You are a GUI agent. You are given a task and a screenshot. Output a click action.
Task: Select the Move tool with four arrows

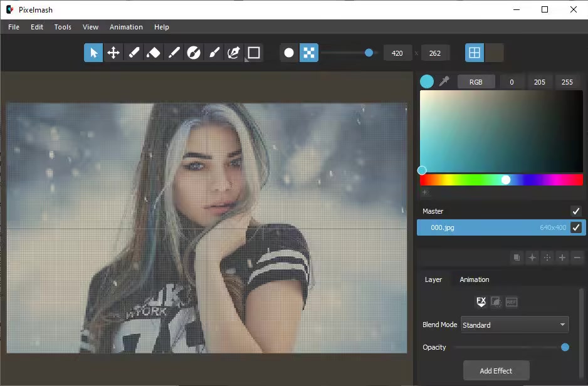113,53
